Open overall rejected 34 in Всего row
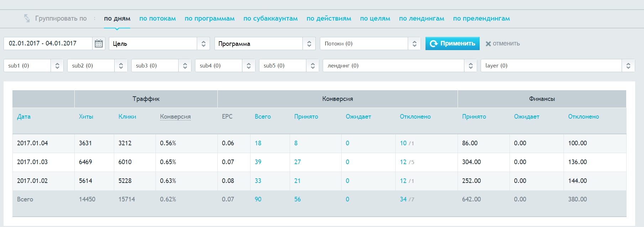Image resolution: width=644 pixels, height=227 pixels. coord(403,199)
